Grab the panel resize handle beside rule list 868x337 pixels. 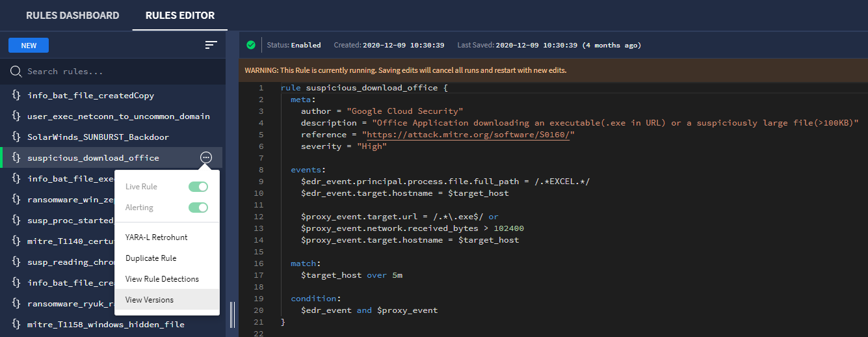[x=232, y=314]
